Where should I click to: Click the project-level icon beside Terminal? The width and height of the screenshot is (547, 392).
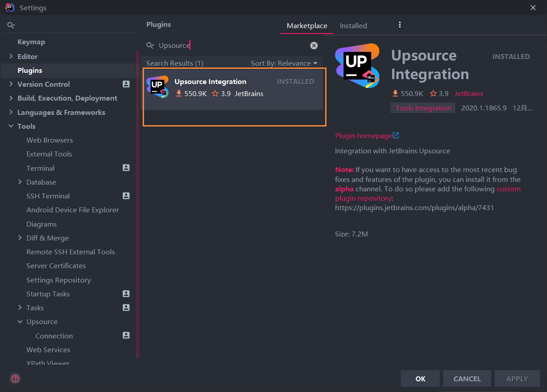click(126, 168)
